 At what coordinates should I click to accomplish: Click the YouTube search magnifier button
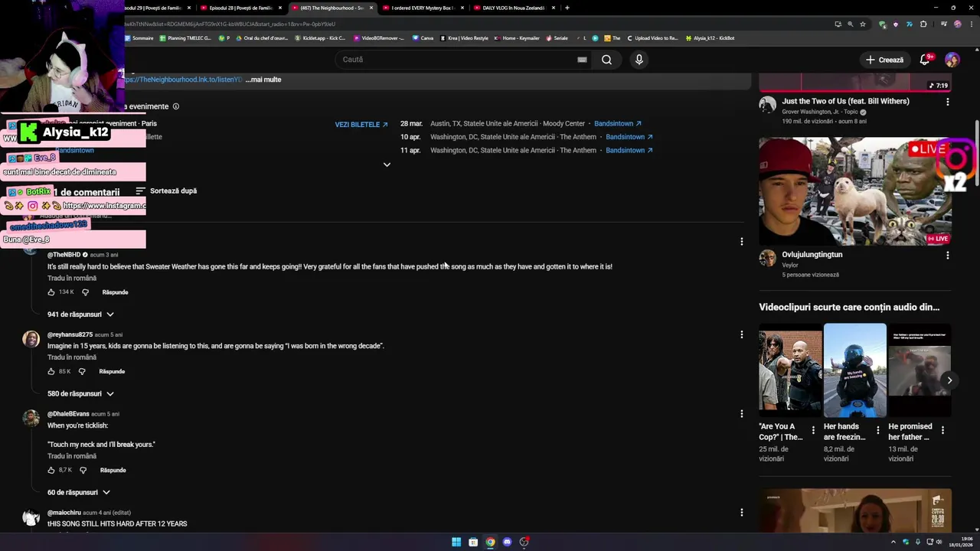[606, 60]
